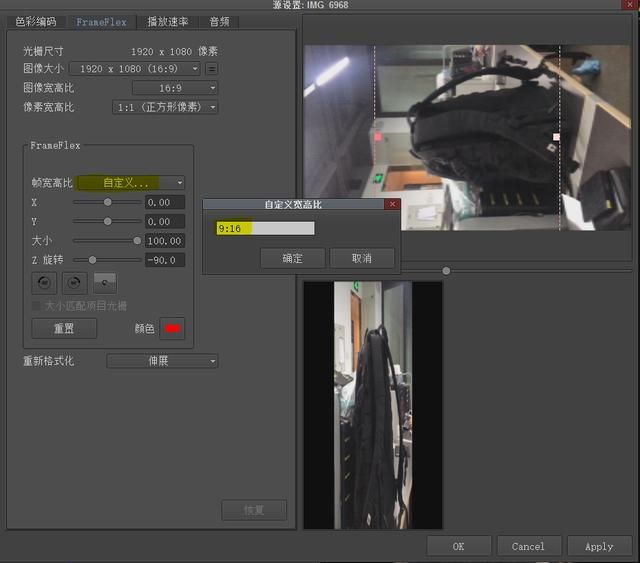Click the Apply button

point(599,546)
